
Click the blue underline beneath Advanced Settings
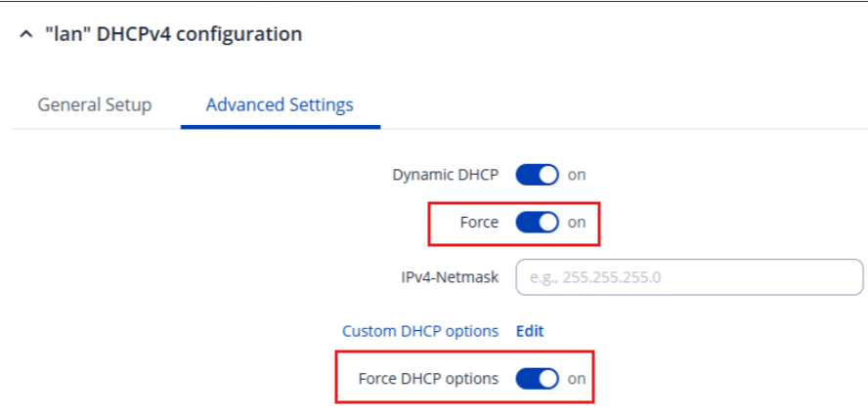coord(281,127)
